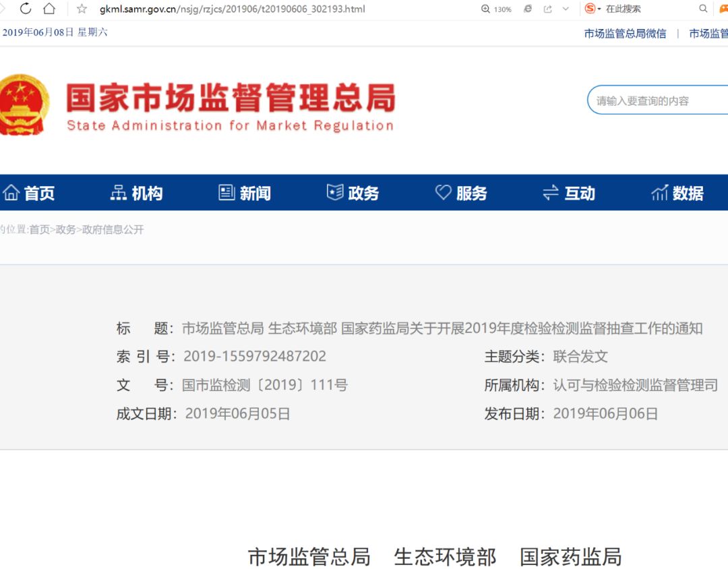Go to browser home page icon
728x569 pixels.
49,8
